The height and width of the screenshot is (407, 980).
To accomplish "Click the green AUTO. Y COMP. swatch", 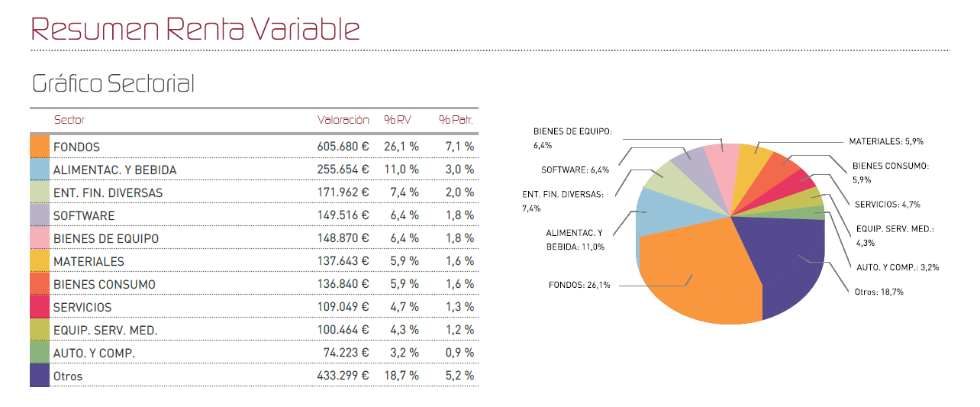I will [x=40, y=353].
